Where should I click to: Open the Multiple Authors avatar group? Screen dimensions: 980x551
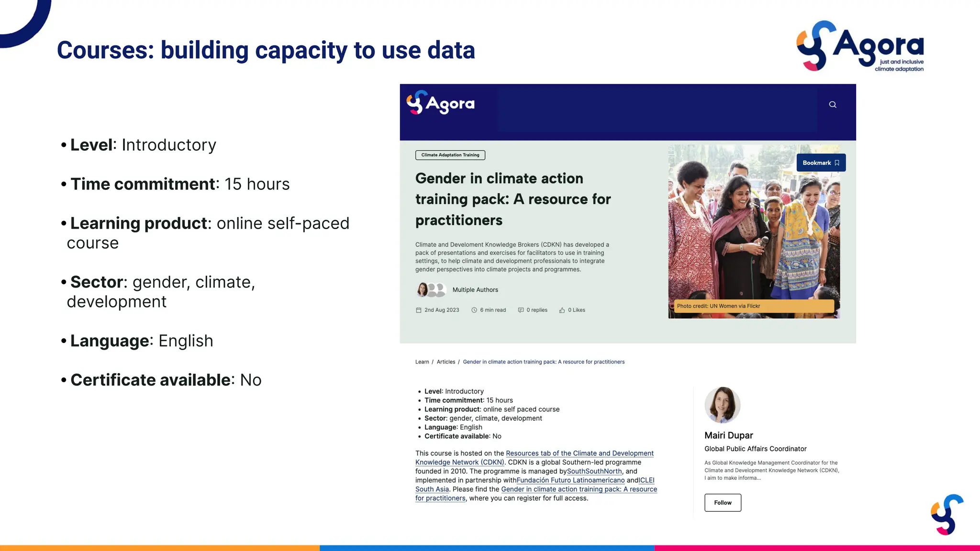pyautogui.click(x=431, y=289)
